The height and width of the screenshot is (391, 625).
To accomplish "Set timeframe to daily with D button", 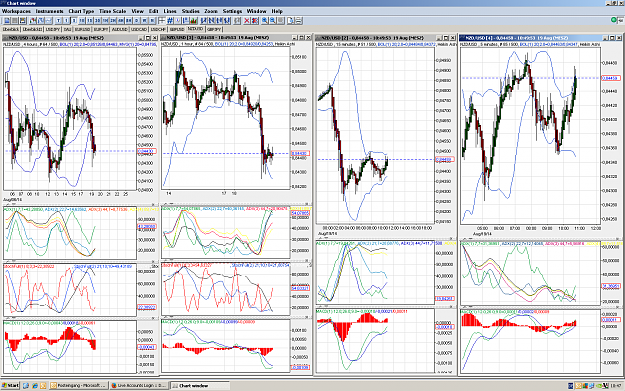I will [x=136, y=20].
